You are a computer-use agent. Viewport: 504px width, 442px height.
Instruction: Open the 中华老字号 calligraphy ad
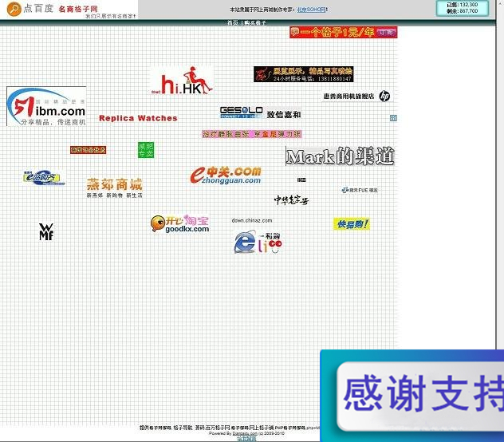click(291, 199)
